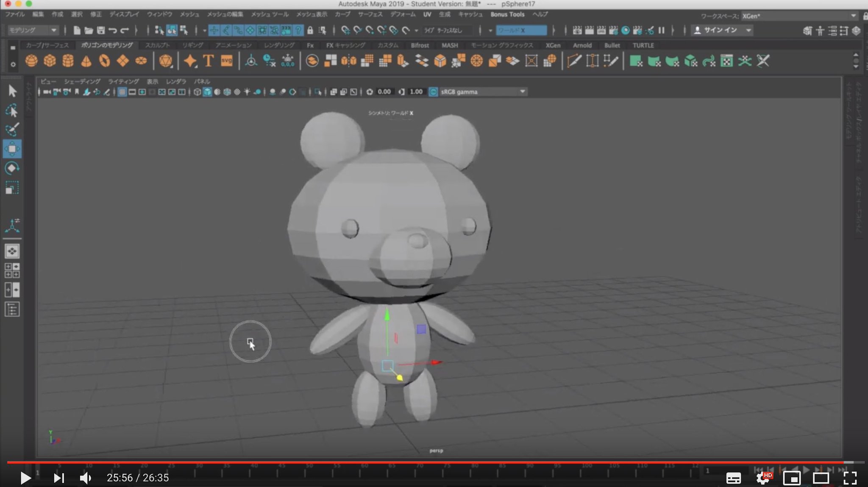The width and height of the screenshot is (868, 487).
Task: Open the sRGB gamma dropdown
Action: (x=483, y=92)
